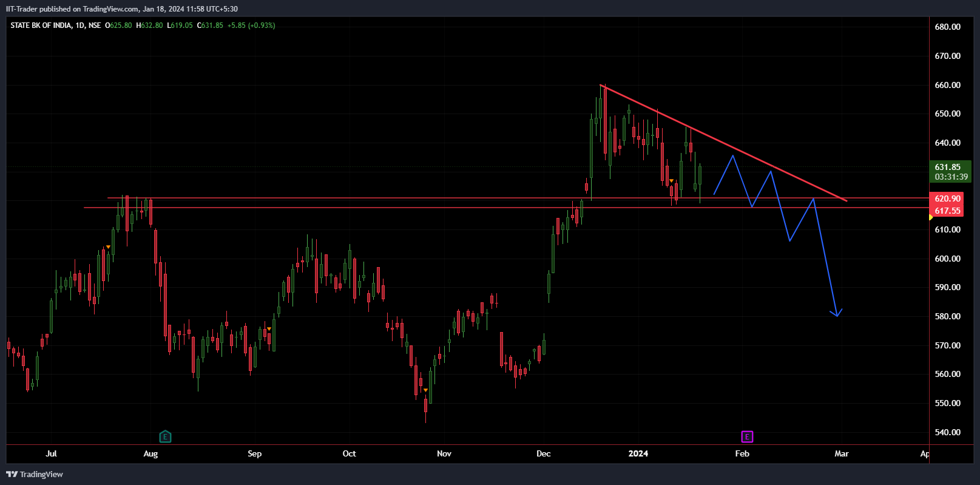This screenshot has width=980, height=485.
Task: Click the red price label 617.55
Action: pyautogui.click(x=947, y=211)
